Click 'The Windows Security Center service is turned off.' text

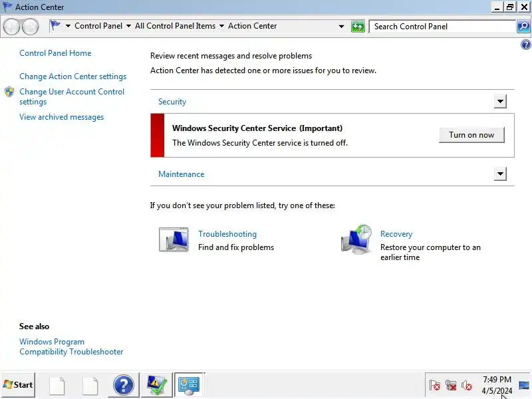[260, 143]
